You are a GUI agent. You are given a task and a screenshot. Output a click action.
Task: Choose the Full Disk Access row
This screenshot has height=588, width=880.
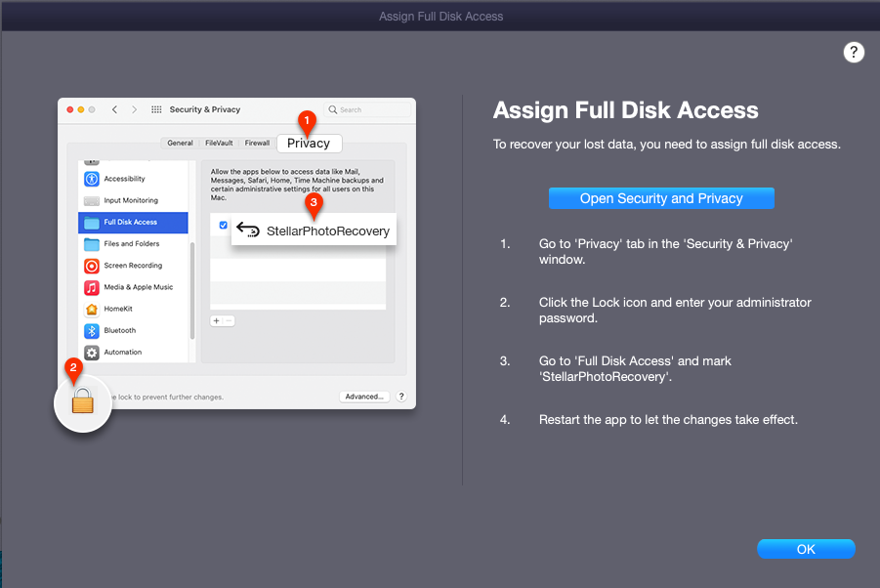point(133,222)
